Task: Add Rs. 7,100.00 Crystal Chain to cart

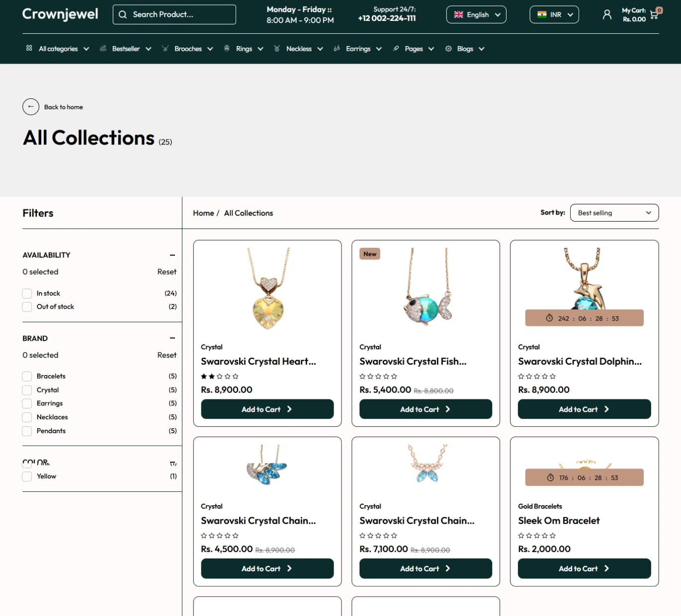Action: [x=426, y=568]
